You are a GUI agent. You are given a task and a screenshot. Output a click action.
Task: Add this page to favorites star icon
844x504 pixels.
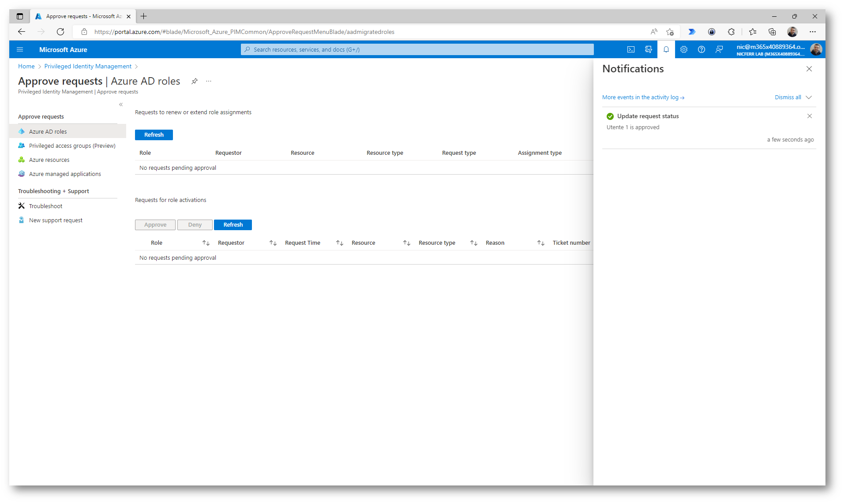(x=670, y=32)
